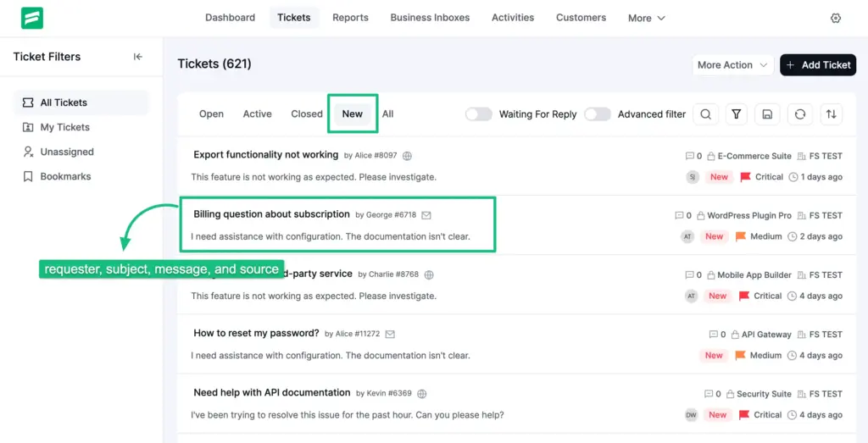Expand the More navigation dropdown
Screen dimensions: 868x443
point(646,19)
